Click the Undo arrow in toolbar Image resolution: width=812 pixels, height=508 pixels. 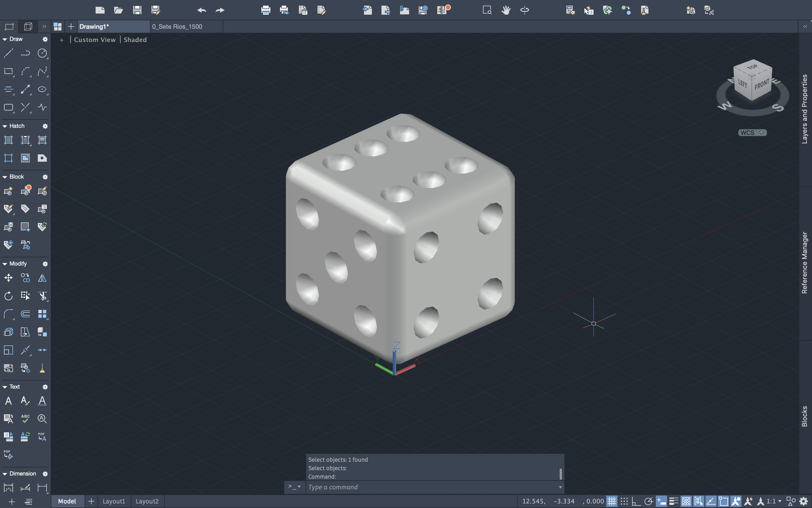tap(201, 10)
